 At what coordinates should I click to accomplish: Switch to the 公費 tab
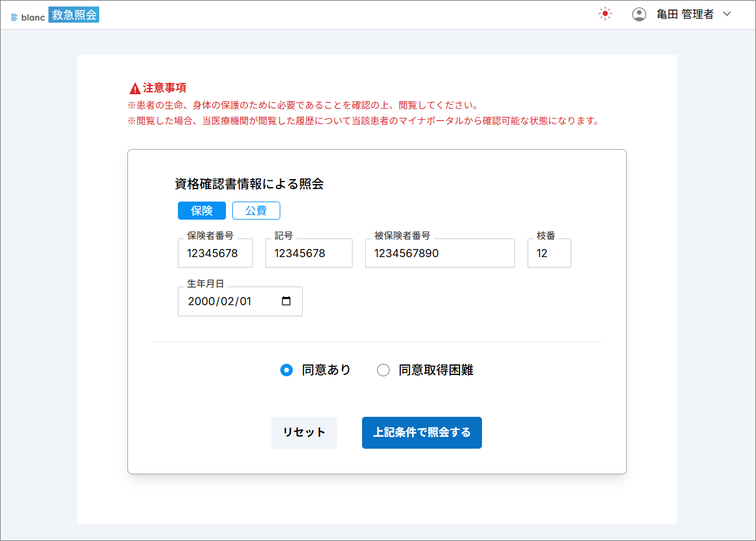click(x=256, y=210)
